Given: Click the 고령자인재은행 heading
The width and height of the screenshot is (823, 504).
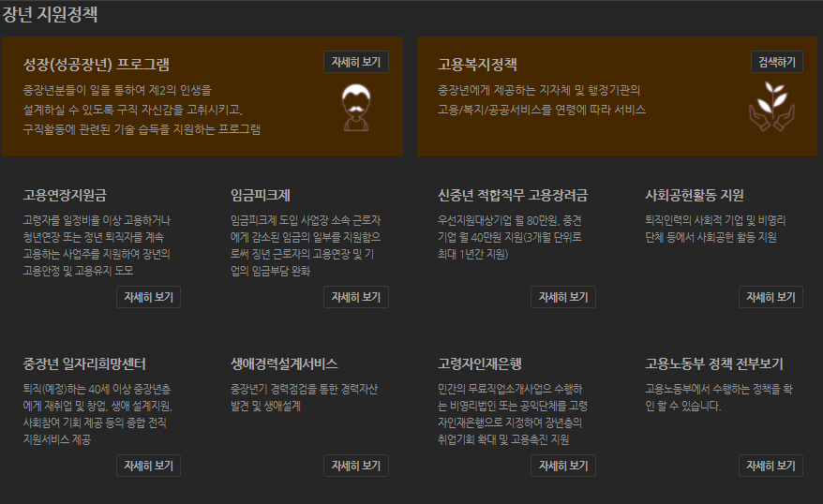Looking at the screenshot, I should (480, 363).
